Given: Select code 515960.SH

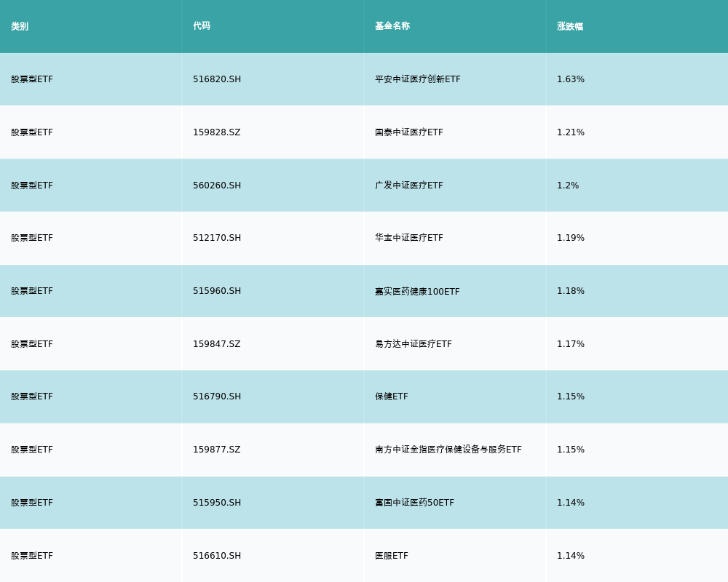Looking at the screenshot, I should [217, 291].
